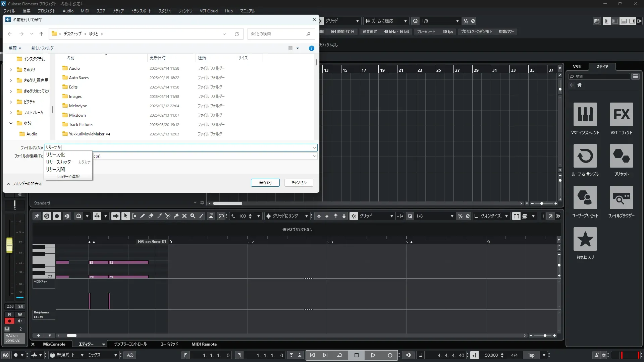The image size is (644, 362).
Task: Toggle the cycle loop button in transport
Action: [339, 355]
